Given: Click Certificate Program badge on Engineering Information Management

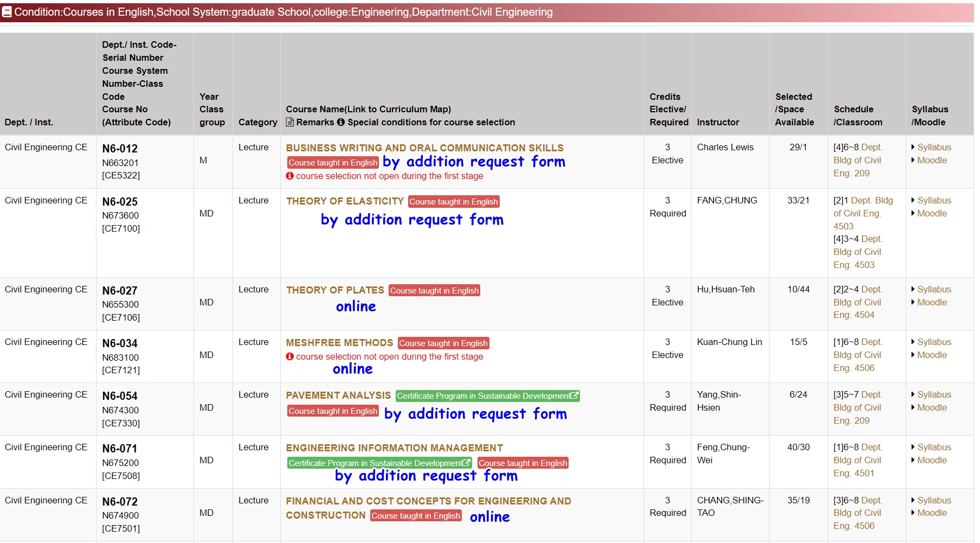Looking at the screenshot, I should point(379,463).
